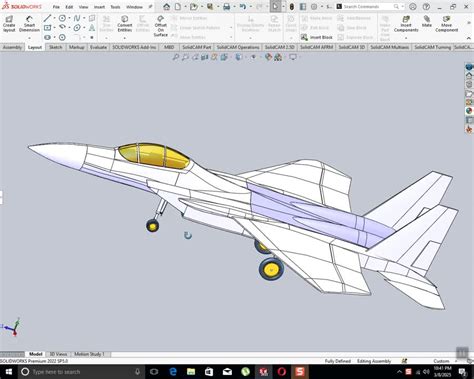
Task: Expand the Insert Components dropdown arrow
Action: [x=406, y=38]
